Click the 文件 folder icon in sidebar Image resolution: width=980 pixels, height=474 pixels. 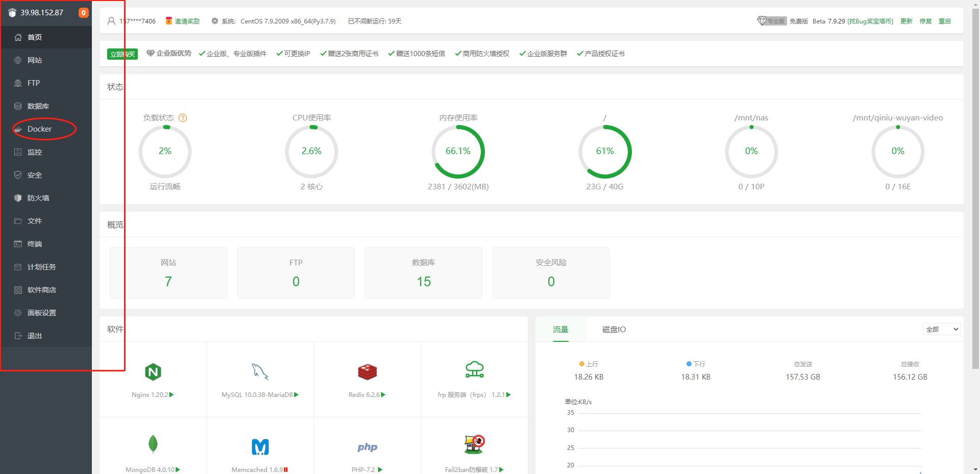click(x=18, y=221)
